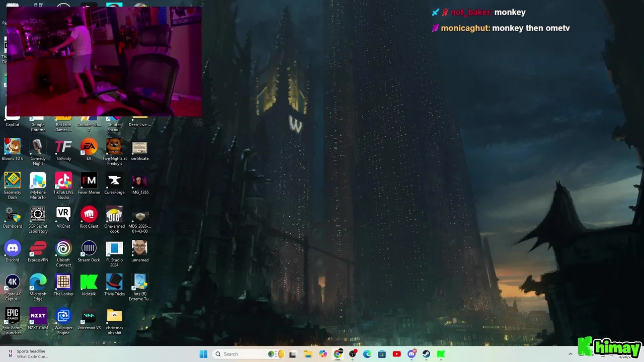
Task: Select the EA app desktop icon
Action: 89,150
